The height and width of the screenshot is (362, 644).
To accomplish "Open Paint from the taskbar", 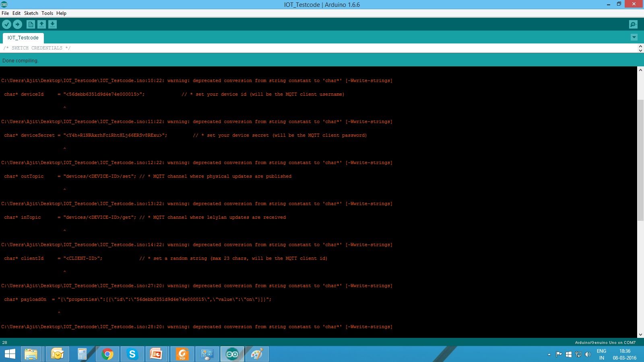I will pyautogui.click(x=257, y=354).
